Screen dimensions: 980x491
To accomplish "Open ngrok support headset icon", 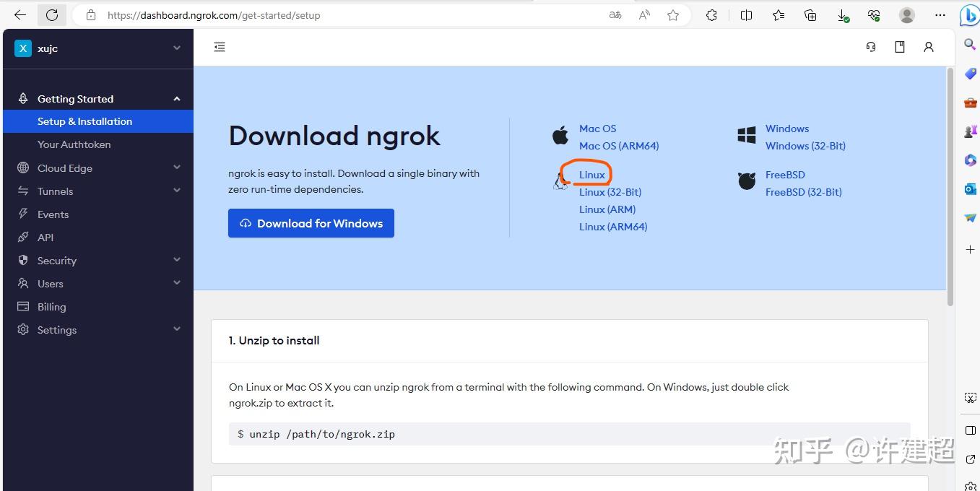I will (871, 47).
